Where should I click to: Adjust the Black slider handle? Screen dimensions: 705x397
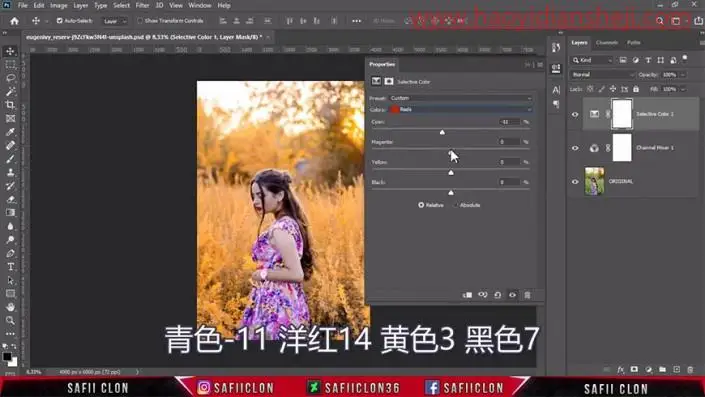[451, 193]
